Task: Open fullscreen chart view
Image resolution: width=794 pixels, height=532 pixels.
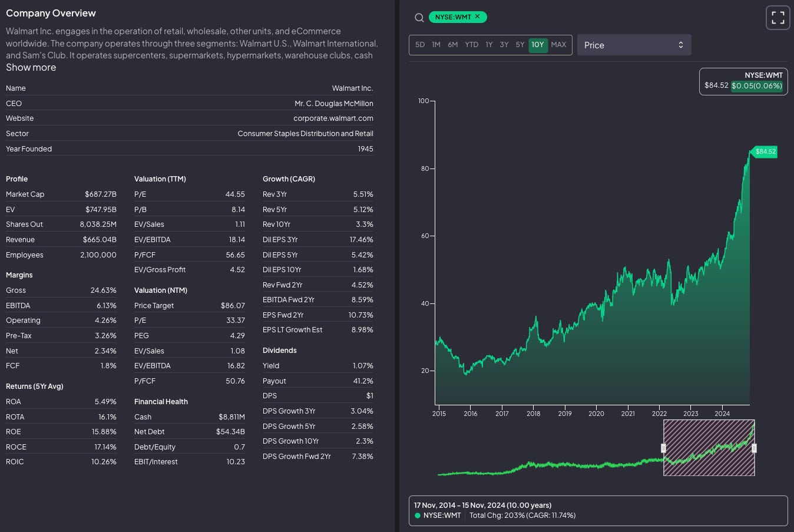Action: coord(778,18)
